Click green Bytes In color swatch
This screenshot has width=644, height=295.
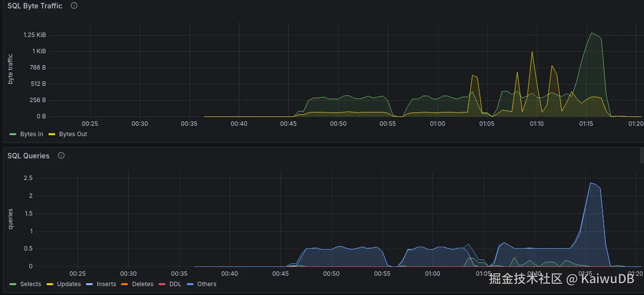coord(13,134)
